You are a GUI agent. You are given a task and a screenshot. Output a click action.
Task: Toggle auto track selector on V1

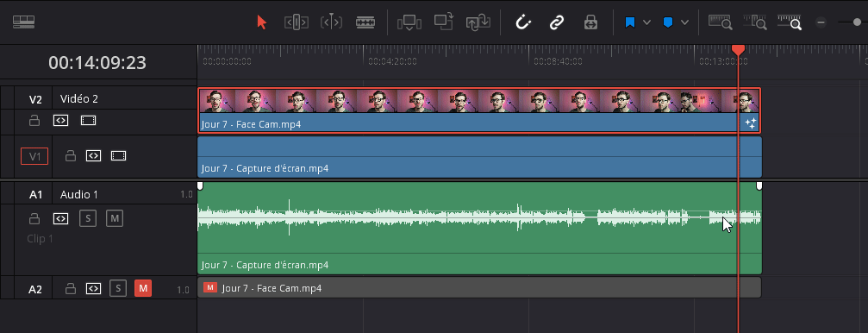tap(94, 156)
